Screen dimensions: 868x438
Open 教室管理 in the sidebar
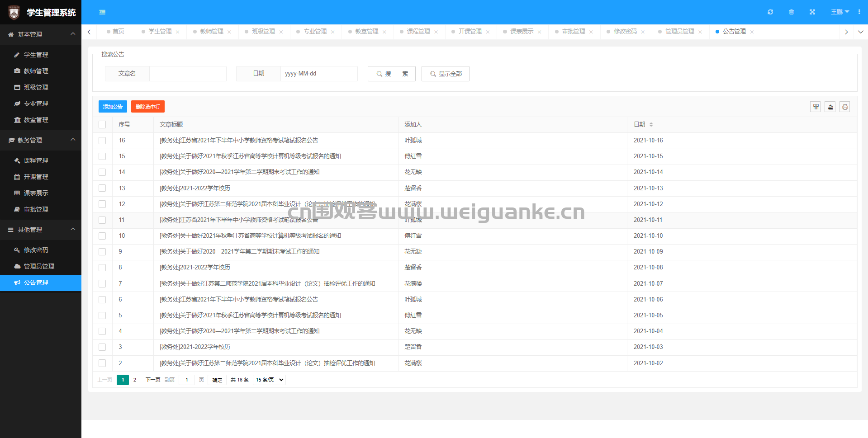click(x=41, y=120)
